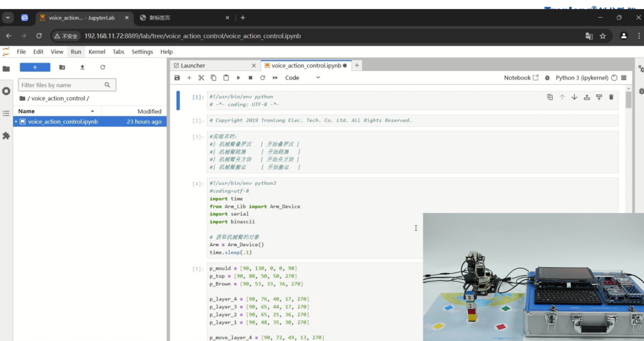The height and width of the screenshot is (341, 644).
Task: Toggle the file browser folder sidebar icon
Action: [x=7, y=69]
